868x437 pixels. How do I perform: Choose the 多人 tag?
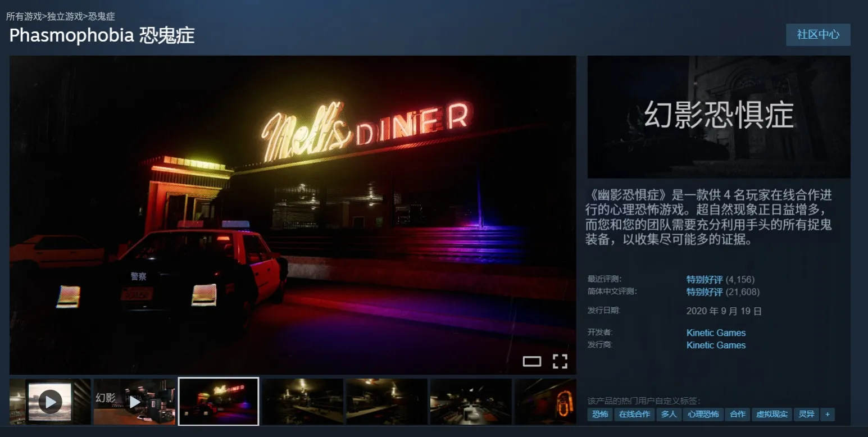[x=668, y=415]
